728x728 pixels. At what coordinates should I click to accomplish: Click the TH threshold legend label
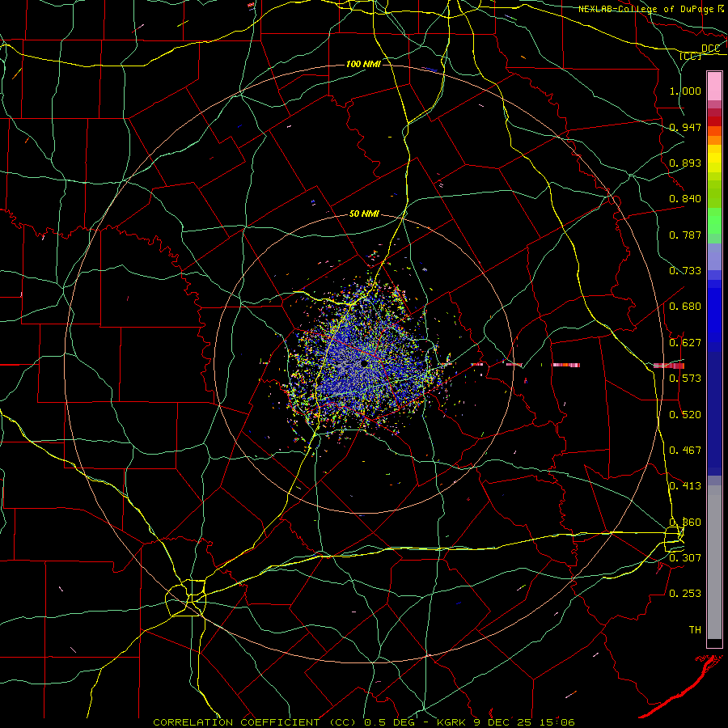click(695, 630)
